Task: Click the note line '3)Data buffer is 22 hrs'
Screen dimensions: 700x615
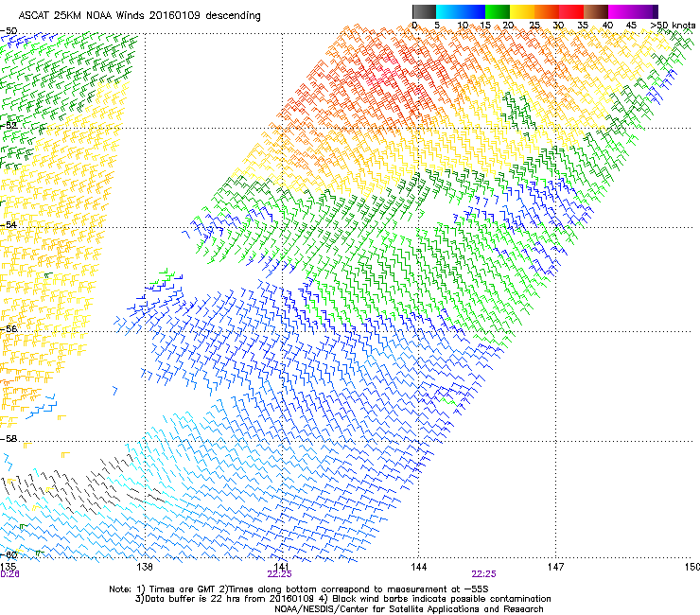Action: click(342, 599)
